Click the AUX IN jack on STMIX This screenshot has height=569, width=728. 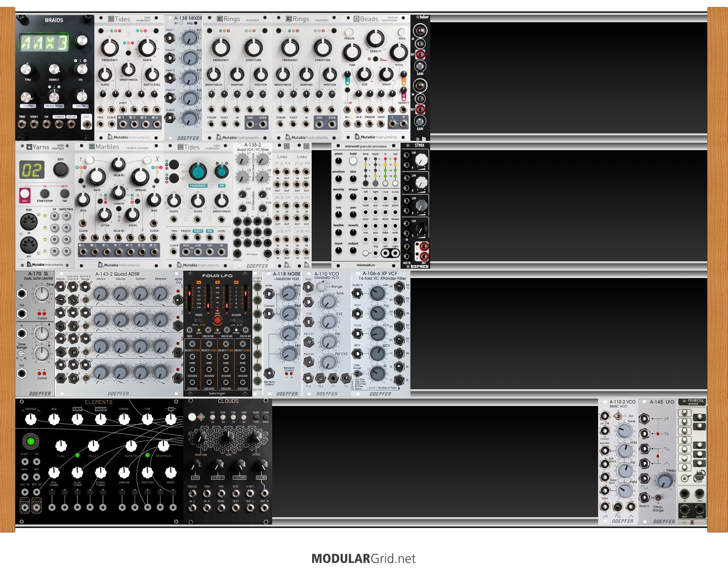407,257
